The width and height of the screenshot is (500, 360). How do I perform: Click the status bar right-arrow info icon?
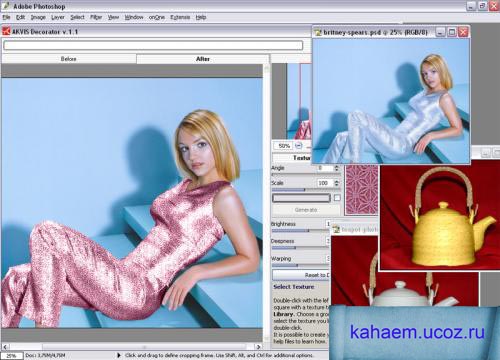119,355
